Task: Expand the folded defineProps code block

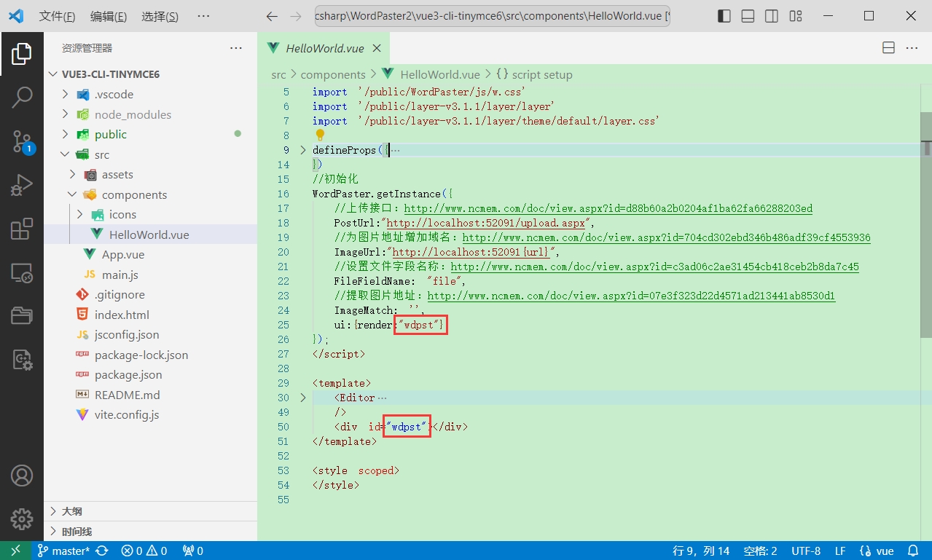Action: tap(303, 150)
